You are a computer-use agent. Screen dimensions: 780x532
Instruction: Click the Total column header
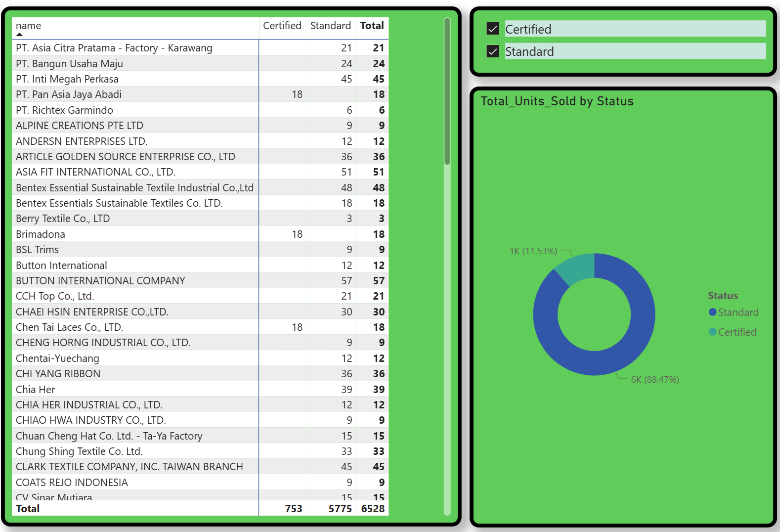click(372, 26)
